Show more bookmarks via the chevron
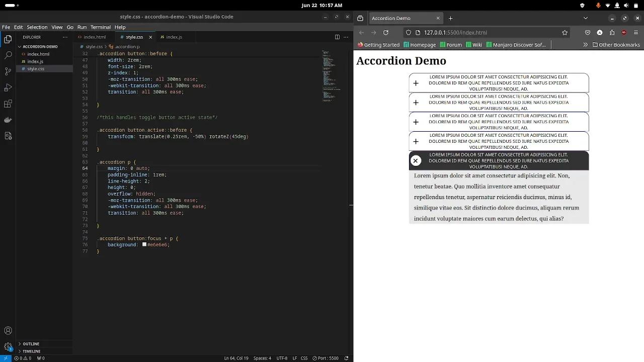 click(585, 45)
